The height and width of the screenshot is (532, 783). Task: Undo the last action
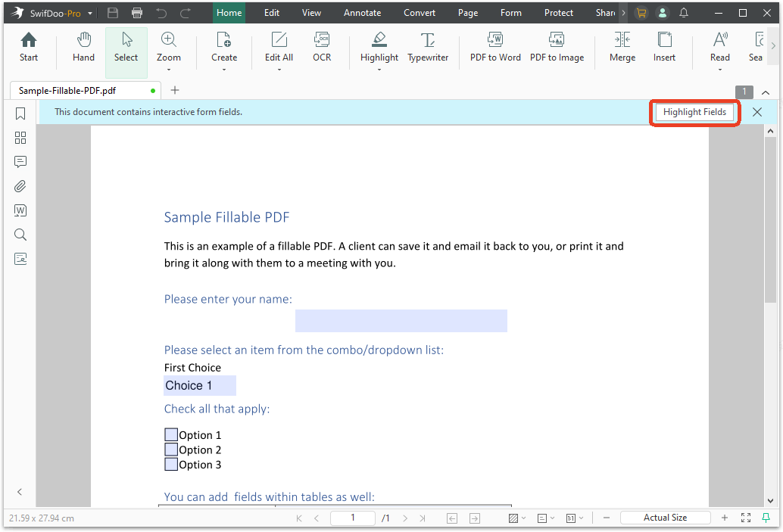click(161, 13)
